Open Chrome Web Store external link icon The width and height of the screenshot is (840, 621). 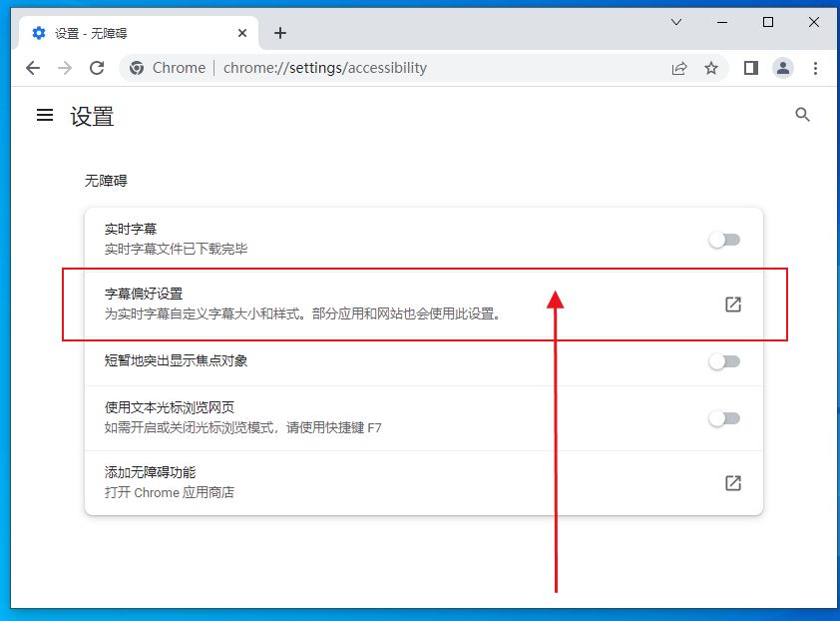click(733, 482)
